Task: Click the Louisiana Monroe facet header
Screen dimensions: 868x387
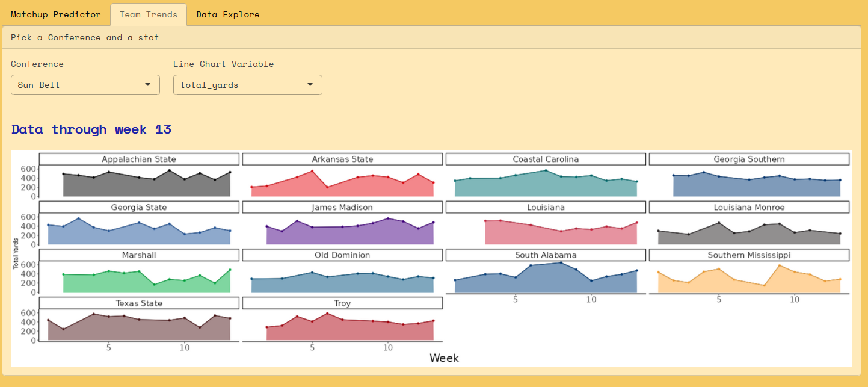Action: [x=749, y=207]
